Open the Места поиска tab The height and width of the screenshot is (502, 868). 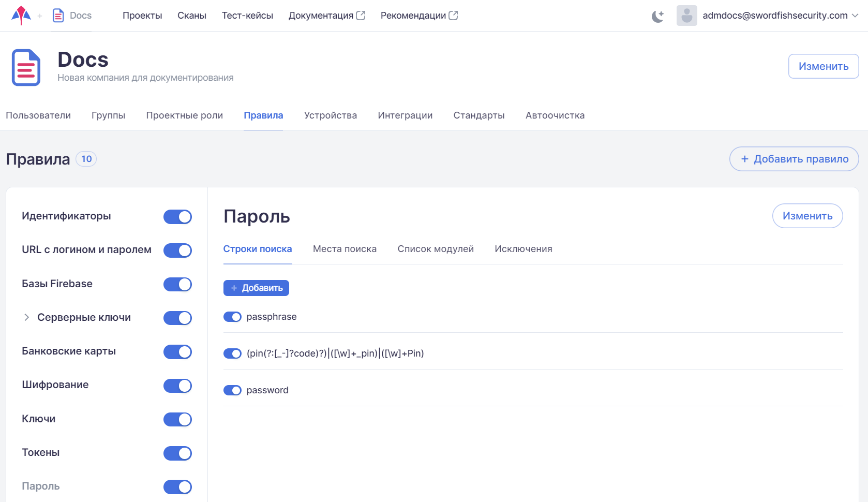345,249
